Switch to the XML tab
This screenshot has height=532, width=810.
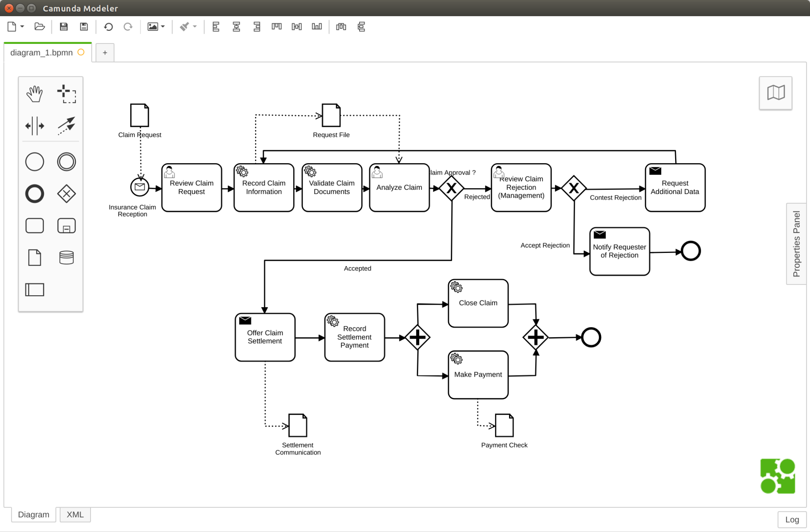75,514
